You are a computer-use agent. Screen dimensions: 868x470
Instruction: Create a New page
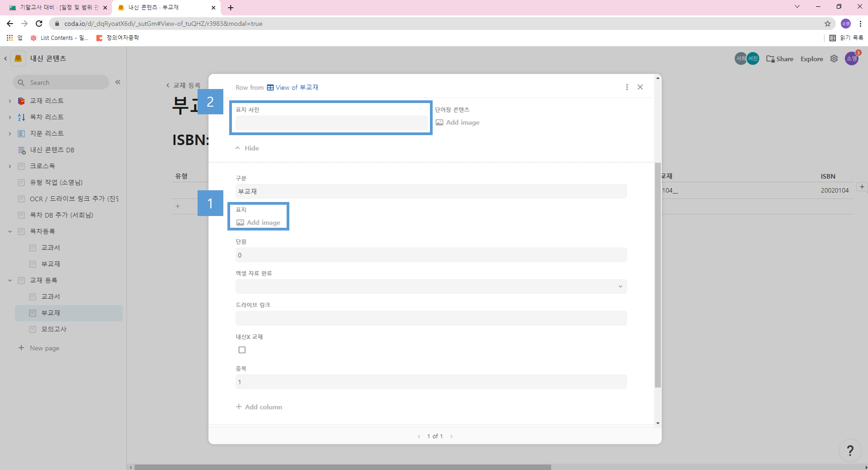[39, 348]
